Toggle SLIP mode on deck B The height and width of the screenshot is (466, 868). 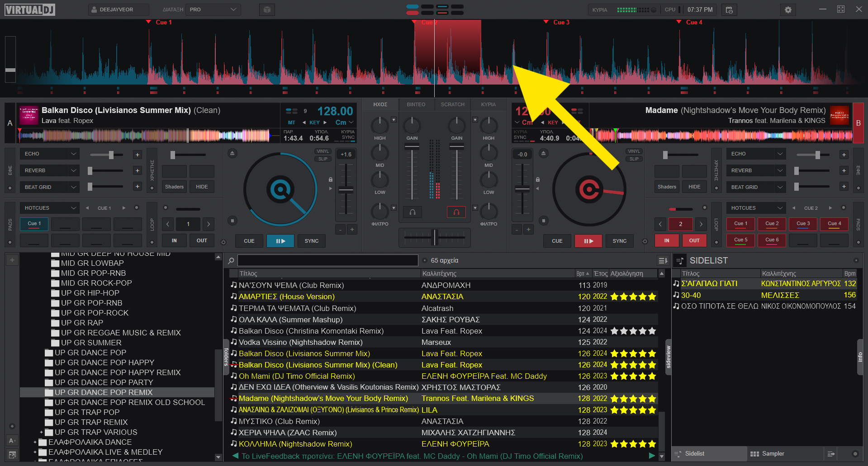coord(634,159)
